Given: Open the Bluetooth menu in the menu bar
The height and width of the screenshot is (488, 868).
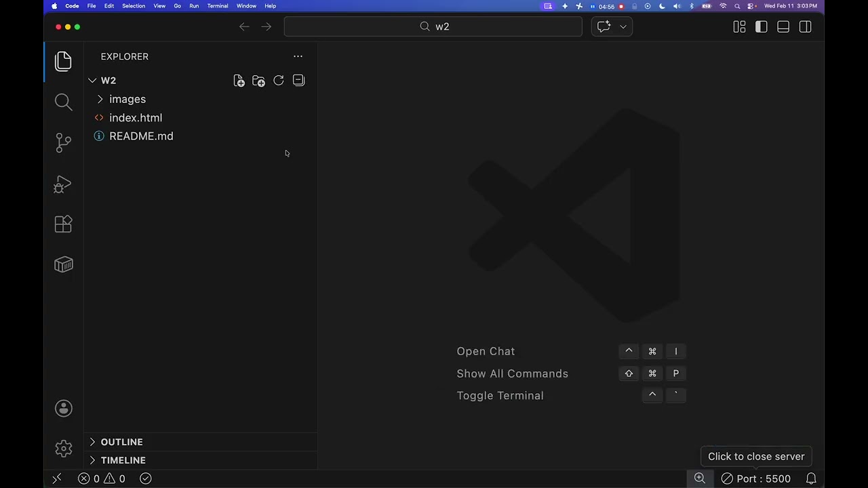Looking at the screenshot, I should (692, 6).
